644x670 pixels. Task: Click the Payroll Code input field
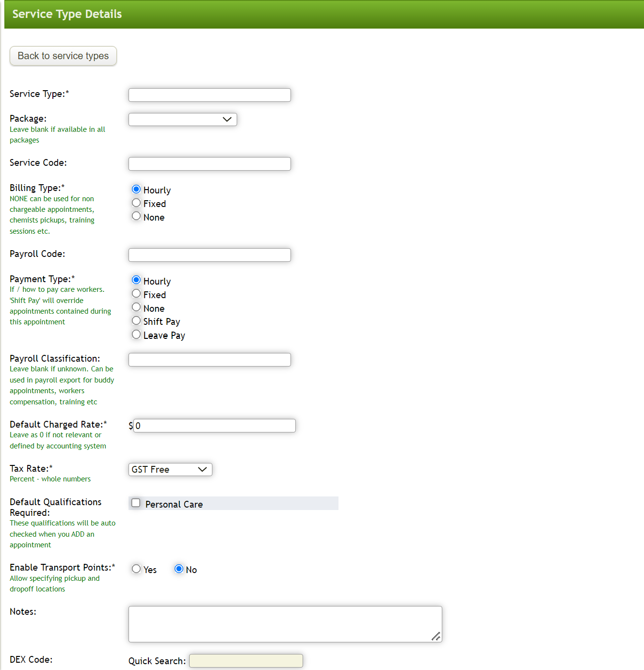[209, 255]
